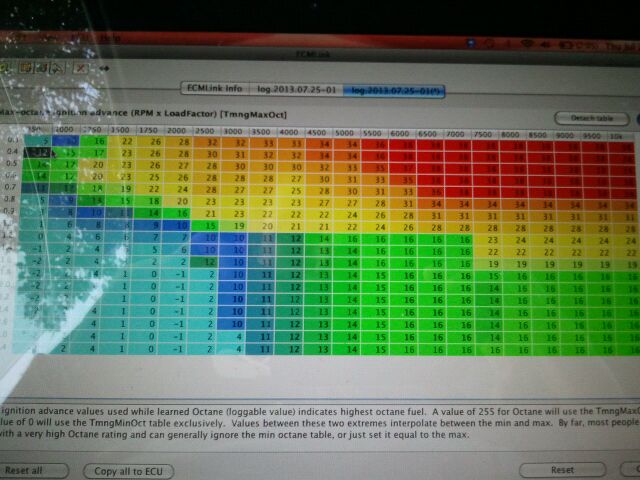This screenshot has width=640, height=480.
Task: Click the 9000 RPM column header
Action: coord(566,134)
